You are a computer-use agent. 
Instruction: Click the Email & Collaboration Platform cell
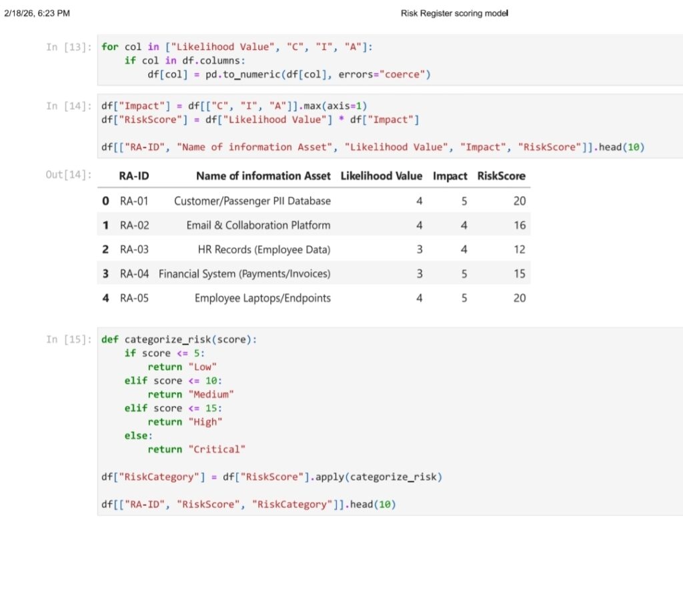click(258, 225)
